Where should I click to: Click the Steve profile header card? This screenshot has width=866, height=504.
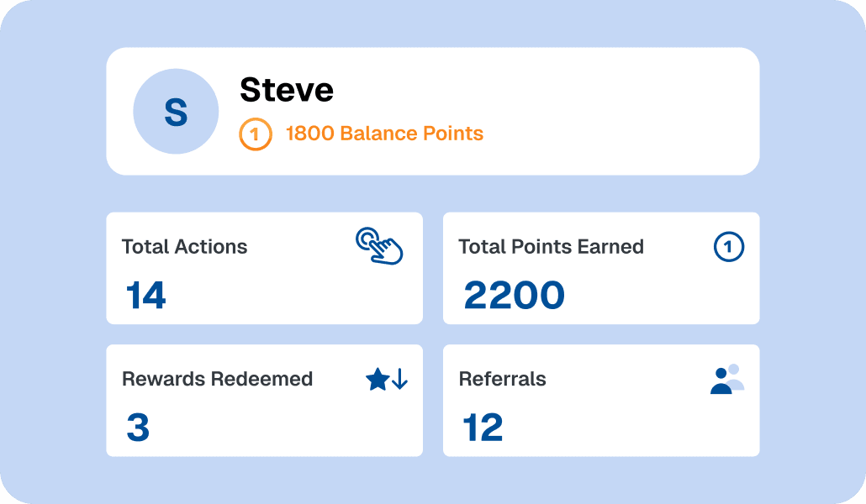click(433, 112)
